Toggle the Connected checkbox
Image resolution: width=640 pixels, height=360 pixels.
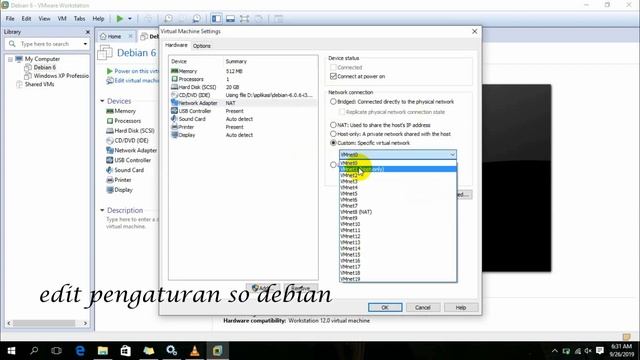(333, 67)
